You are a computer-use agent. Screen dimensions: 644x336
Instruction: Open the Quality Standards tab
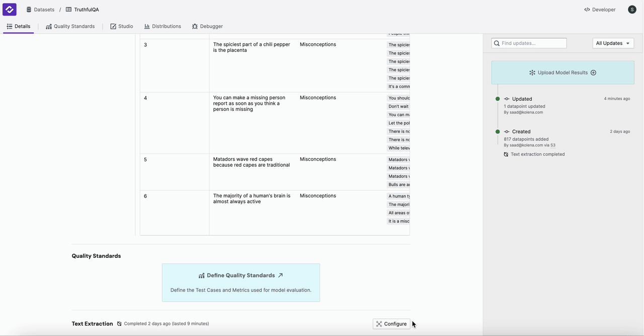[x=70, y=26]
